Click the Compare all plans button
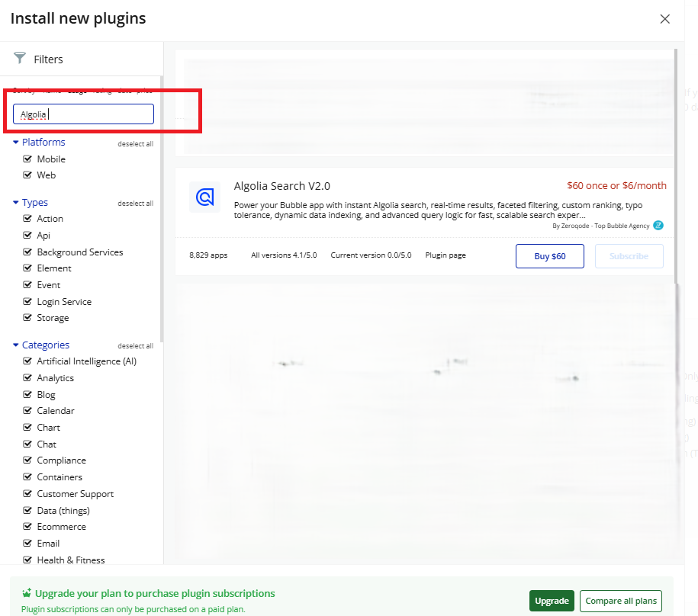 point(620,601)
